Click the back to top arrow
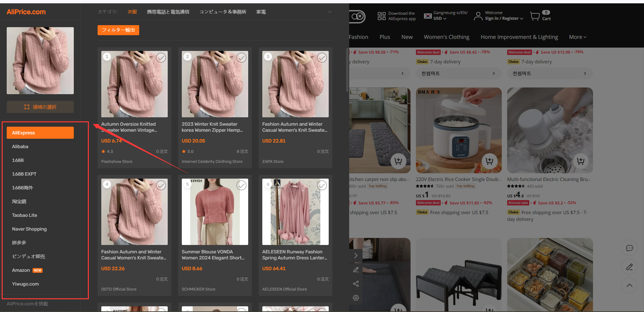The width and height of the screenshot is (644, 312). pyautogui.click(x=629, y=286)
